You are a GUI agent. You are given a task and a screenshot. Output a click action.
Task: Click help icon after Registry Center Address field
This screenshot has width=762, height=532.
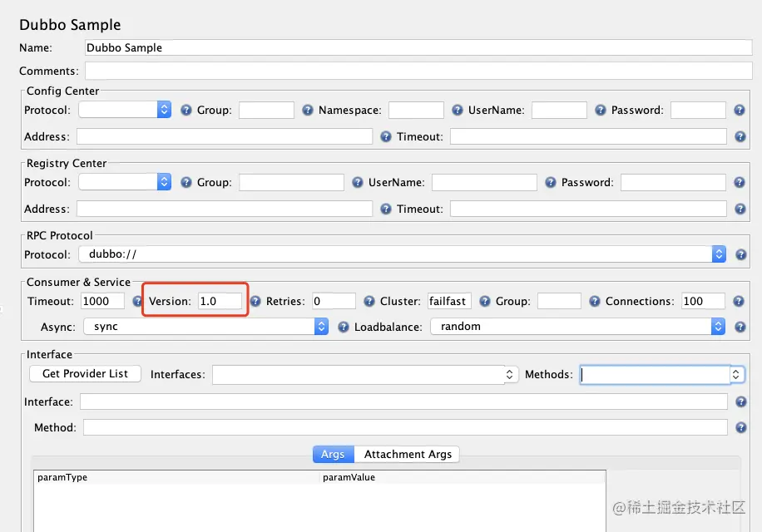(x=386, y=209)
